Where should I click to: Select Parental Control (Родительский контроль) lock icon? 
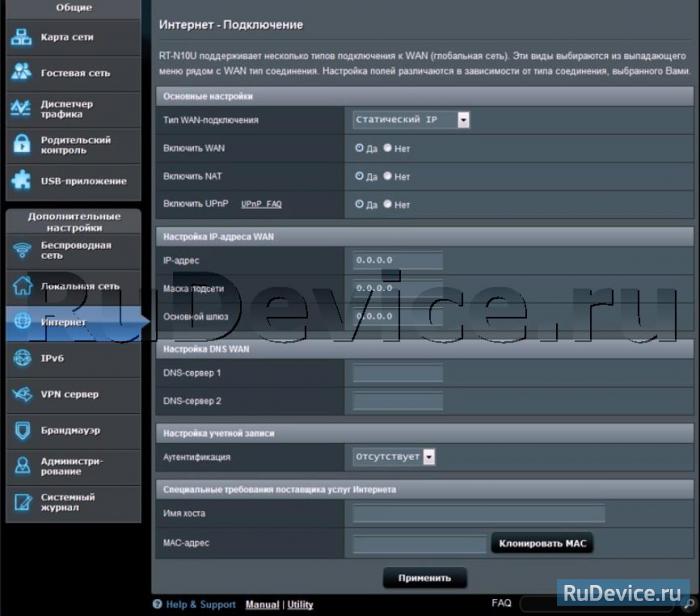22,145
